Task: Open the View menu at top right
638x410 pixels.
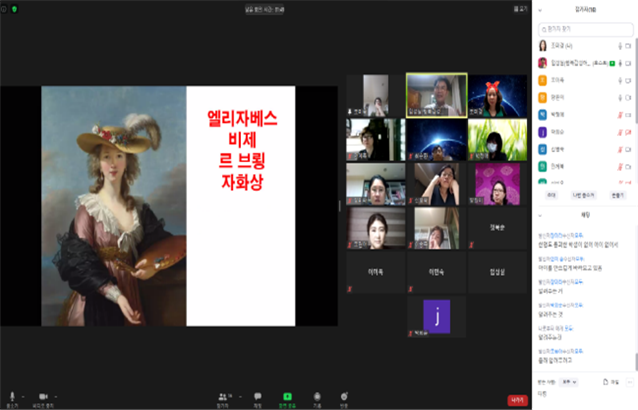Action: (x=520, y=9)
